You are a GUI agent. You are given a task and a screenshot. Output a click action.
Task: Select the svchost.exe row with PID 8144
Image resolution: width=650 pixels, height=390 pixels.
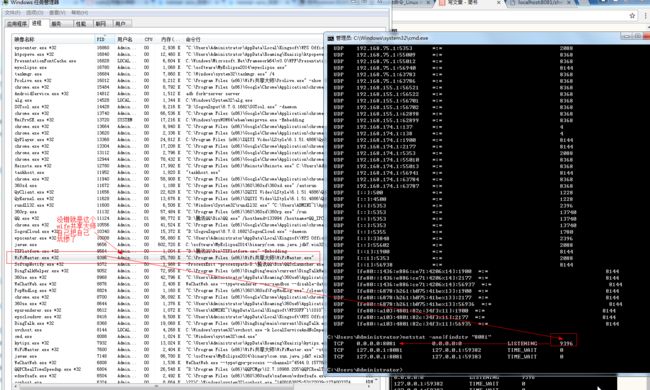click(x=167, y=330)
